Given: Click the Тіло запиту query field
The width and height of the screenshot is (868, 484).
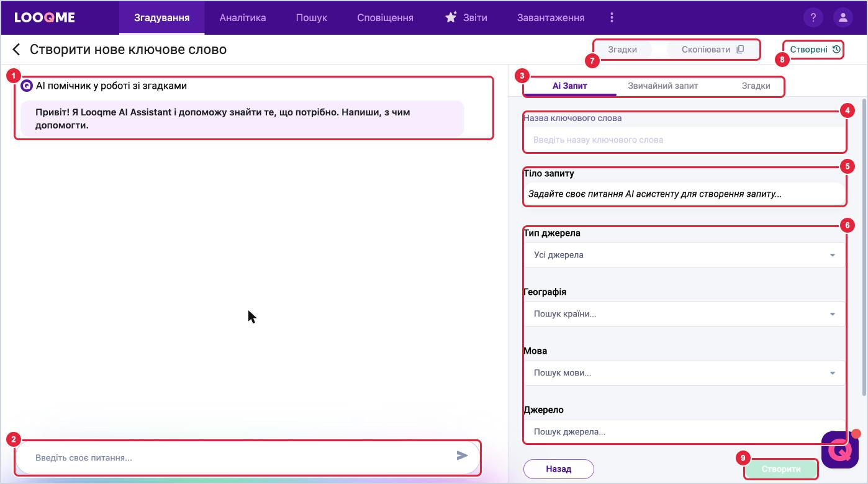Looking at the screenshot, I should click(x=684, y=194).
